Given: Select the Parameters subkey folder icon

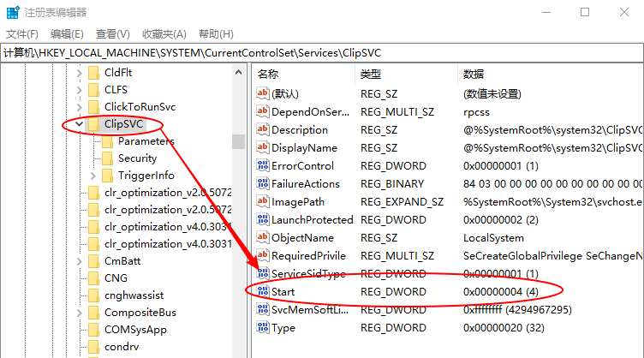Looking at the screenshot, I should 107,141.
